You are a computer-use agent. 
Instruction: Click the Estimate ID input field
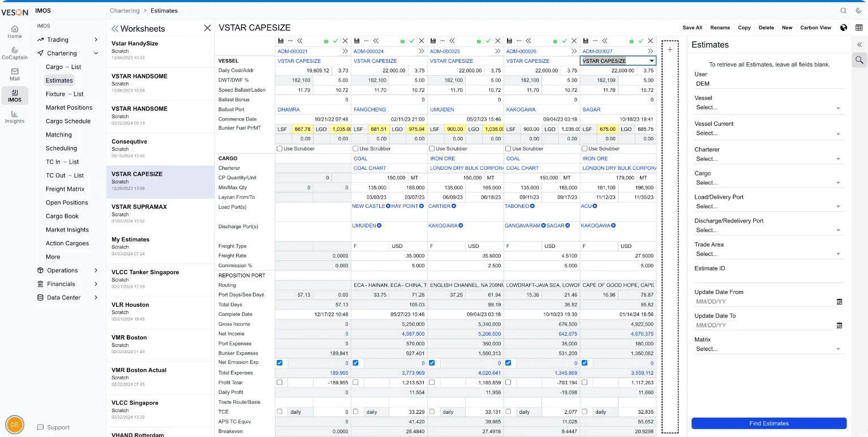tap(769, 278)
